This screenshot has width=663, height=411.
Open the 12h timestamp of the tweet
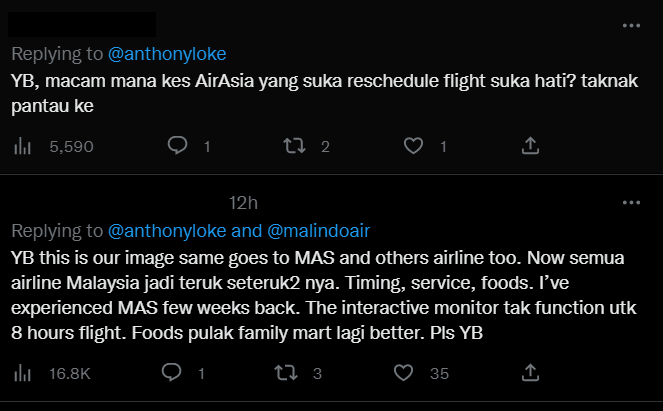[243, 203]
